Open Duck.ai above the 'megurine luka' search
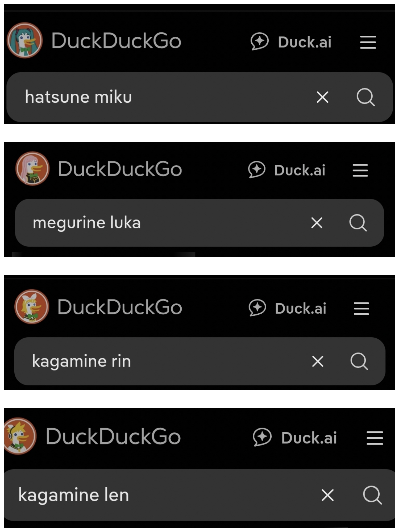 [287, 170]
